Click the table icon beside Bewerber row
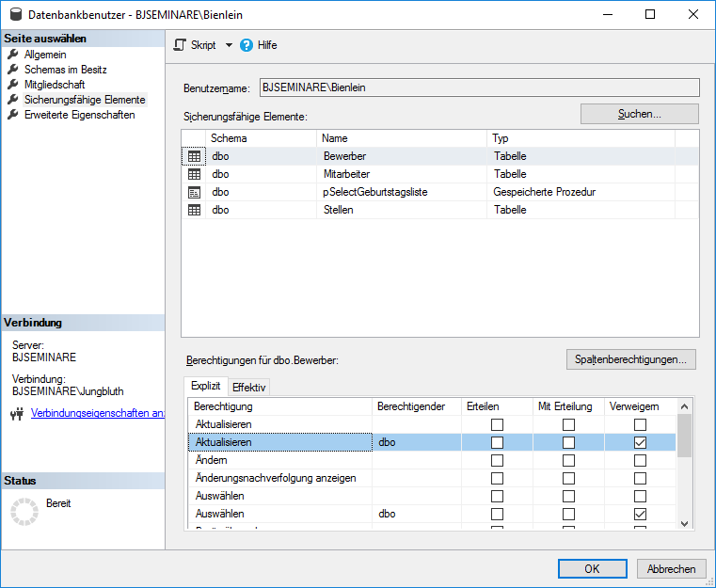716x588 pixels. 194,156
